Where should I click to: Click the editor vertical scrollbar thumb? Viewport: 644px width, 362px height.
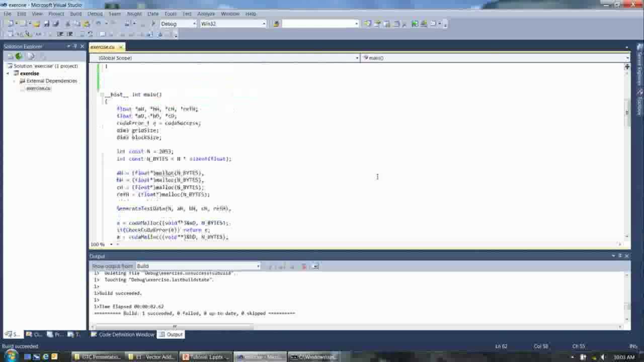click(627, 112)
